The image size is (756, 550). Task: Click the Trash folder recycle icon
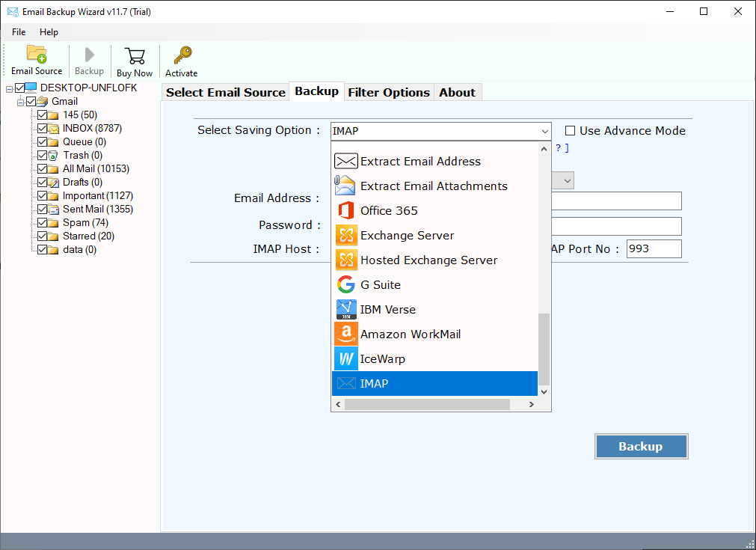tap(53, 156)
